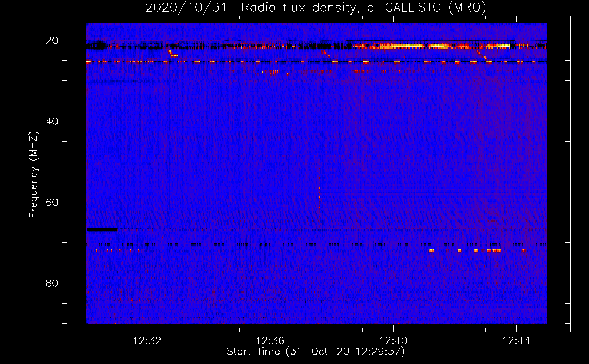Image resolution: width=589 pixels, height=364 pixels.
Task: Click the time tick label "12:36"
Action: pyautogui.click(x=270, y=341)
